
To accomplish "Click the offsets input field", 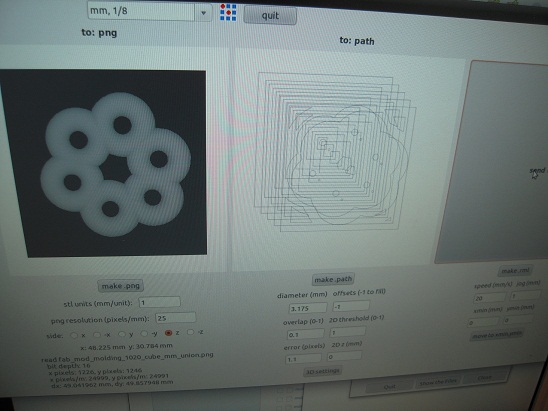I will (351, 306).
